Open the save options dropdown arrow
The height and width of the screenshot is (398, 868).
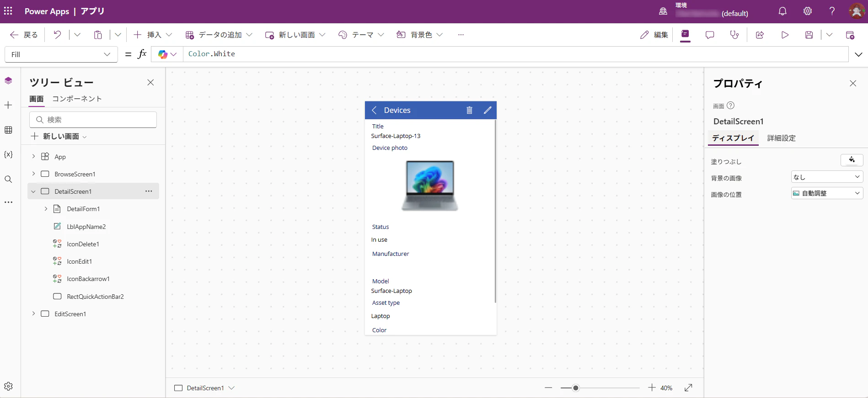click(x=829, y=35)
